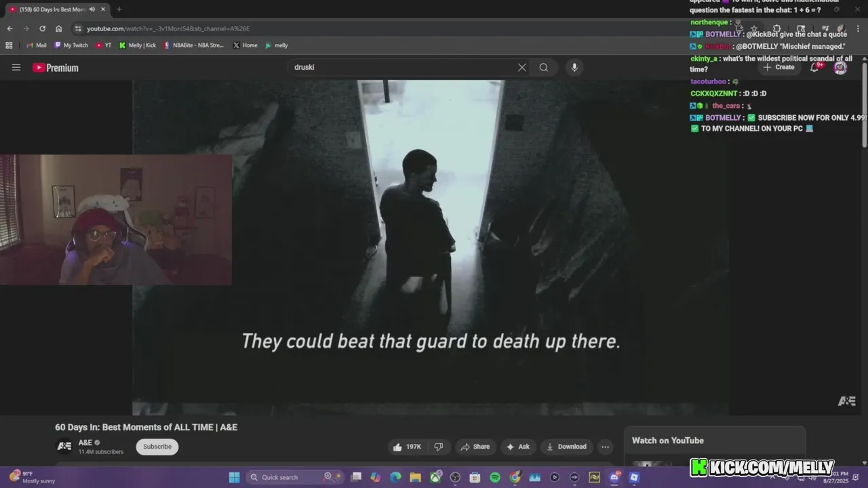The width and height of the screenshot is (868, 488).
Task: Open the browser home page button
Action: click(59, 28)
